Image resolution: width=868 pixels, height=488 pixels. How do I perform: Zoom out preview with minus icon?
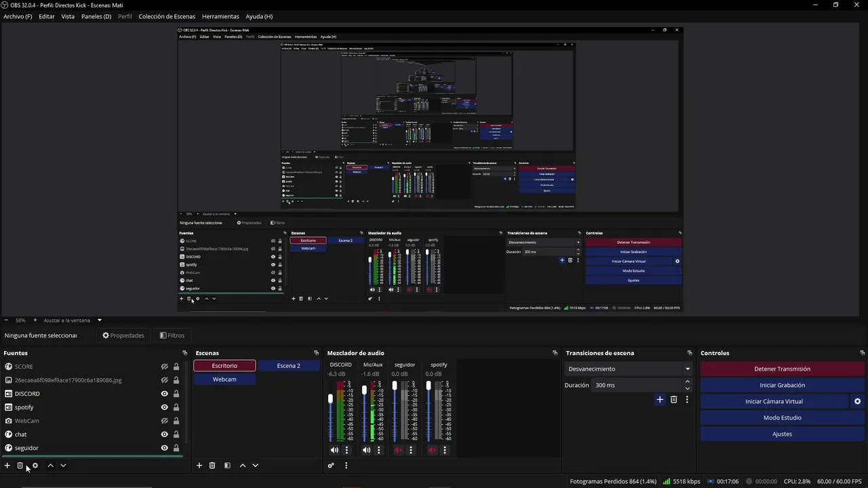pos(6,320)
